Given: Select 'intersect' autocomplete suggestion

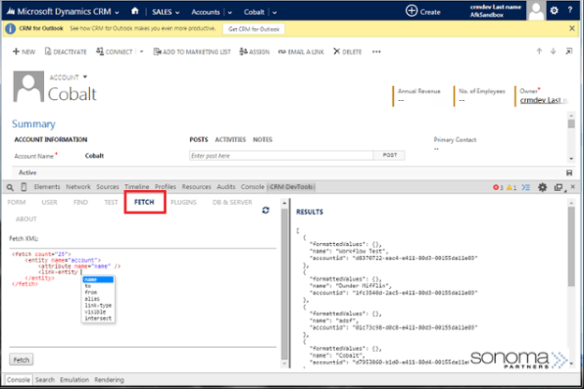Looking at the screenshot, I should [98, 318].
